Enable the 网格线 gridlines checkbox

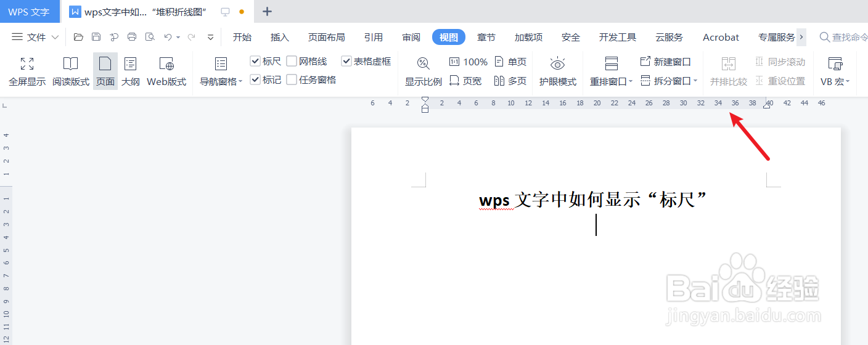click(292, 61)
